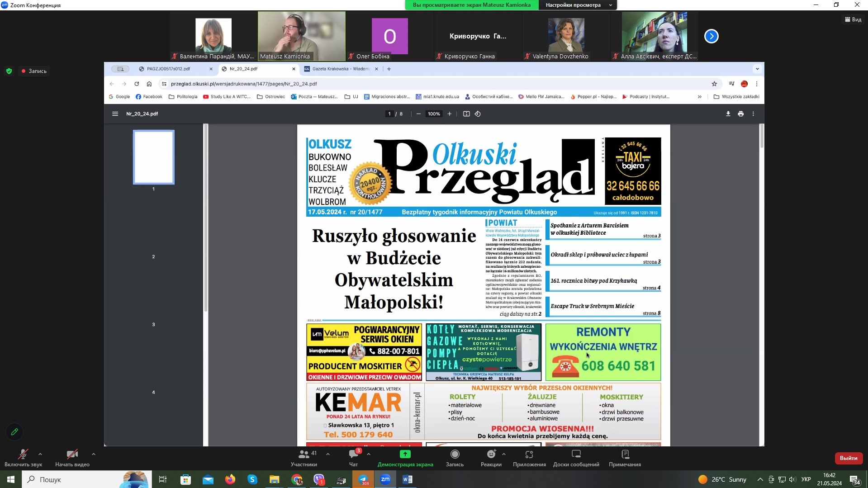The height and width of the screenshot is (488, 868).
Task: Open the Zoom Participants panel
Action: (304, 455)
